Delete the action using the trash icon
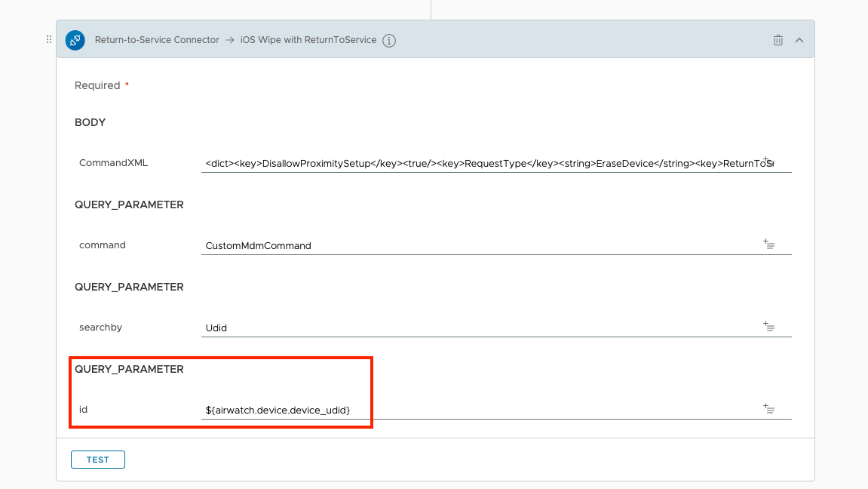 [x=778, y=40]
